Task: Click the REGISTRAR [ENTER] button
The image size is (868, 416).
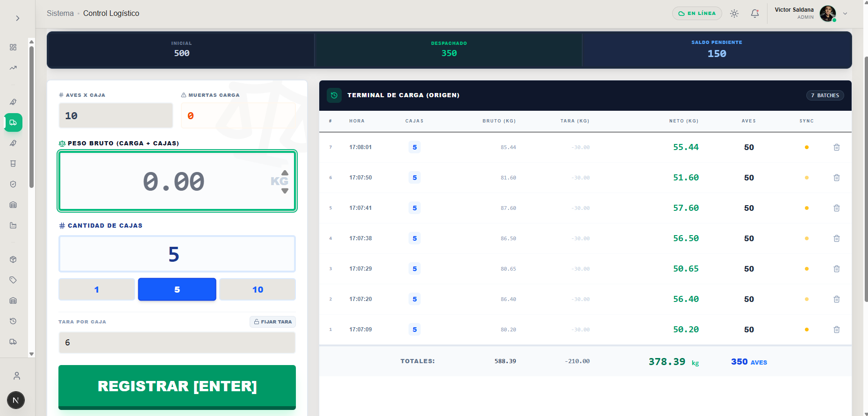Action: [177, 387]
